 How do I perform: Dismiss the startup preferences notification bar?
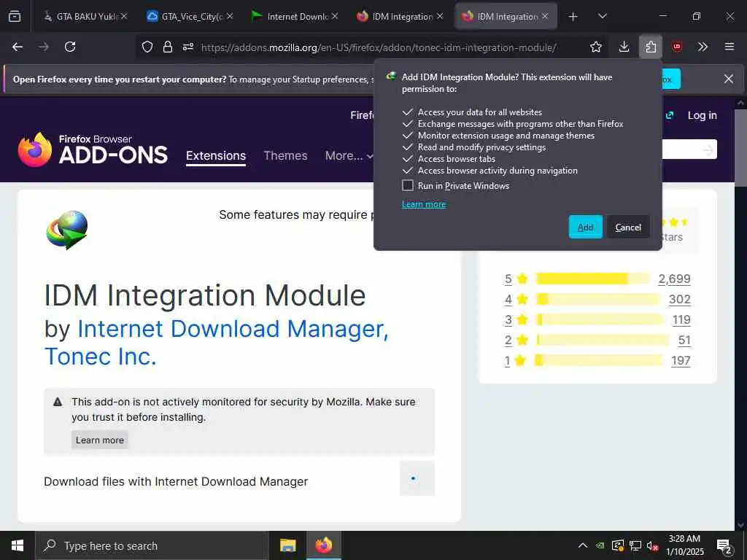click(x=729, y=79)
